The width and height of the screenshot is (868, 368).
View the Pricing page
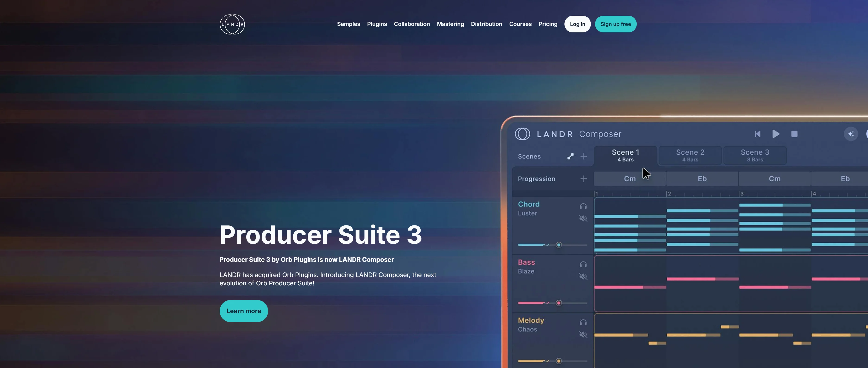click(548, 24)
